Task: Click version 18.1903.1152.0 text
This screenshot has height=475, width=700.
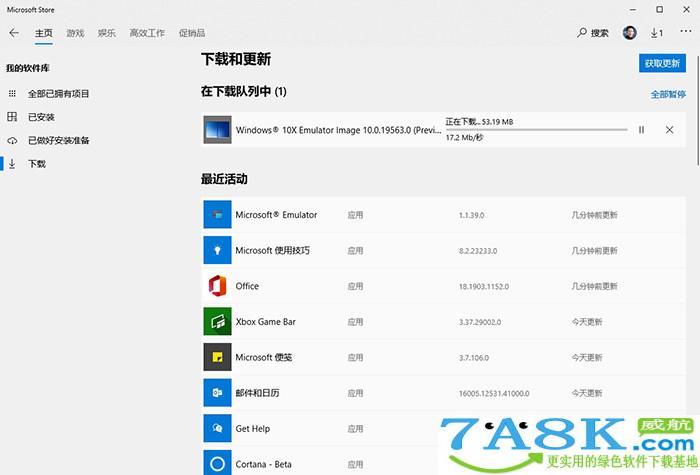Action: click(483, 287)
